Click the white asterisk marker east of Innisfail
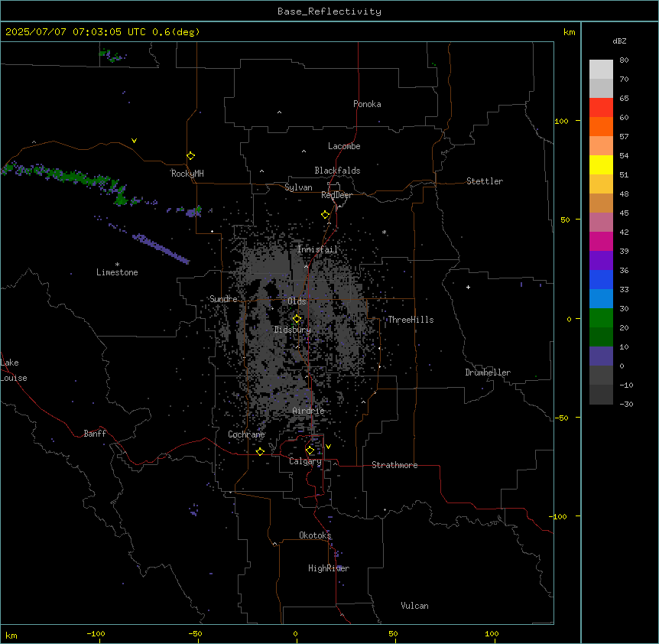Viewport: 659px width, 644px height. point(384,232)
